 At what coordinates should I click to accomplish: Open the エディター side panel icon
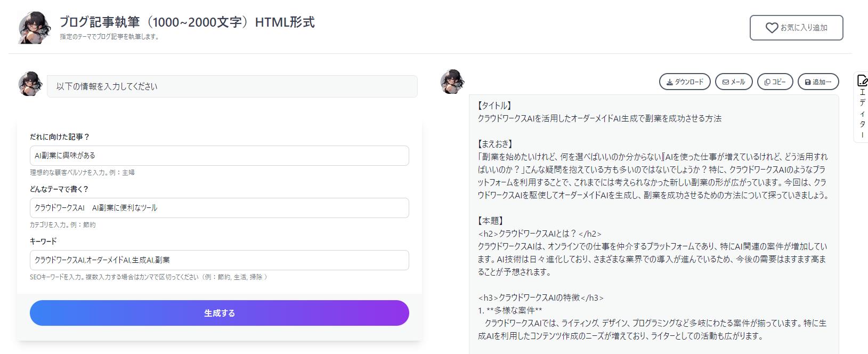[862, 81]
